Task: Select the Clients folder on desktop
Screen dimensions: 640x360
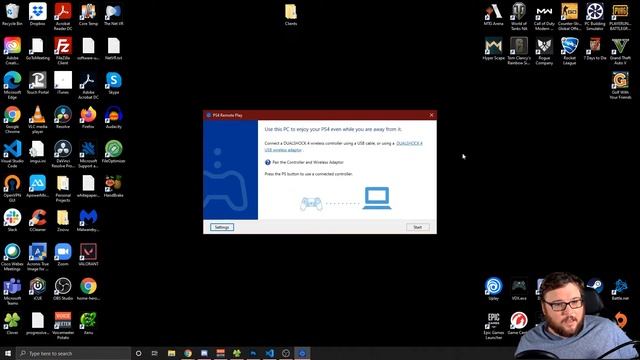Action: 291,14
